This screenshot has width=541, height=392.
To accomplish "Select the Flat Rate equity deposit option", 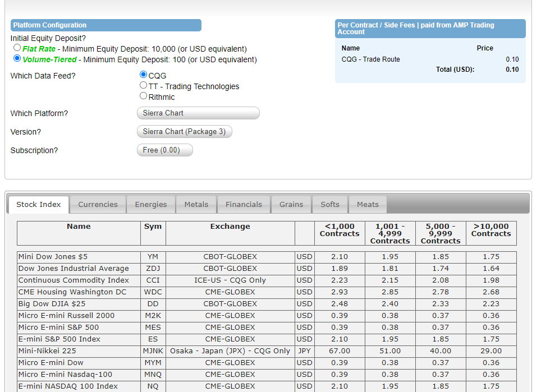I will point(17,48).
